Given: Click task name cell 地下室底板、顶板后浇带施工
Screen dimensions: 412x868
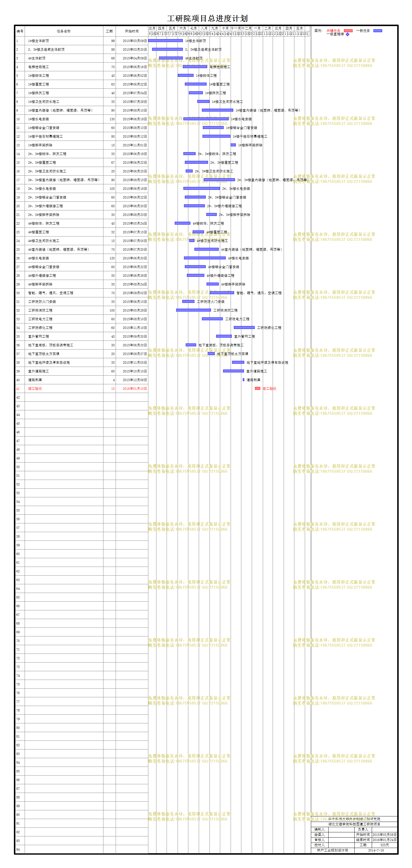Looking at the screenshot, I should [64, 345].
